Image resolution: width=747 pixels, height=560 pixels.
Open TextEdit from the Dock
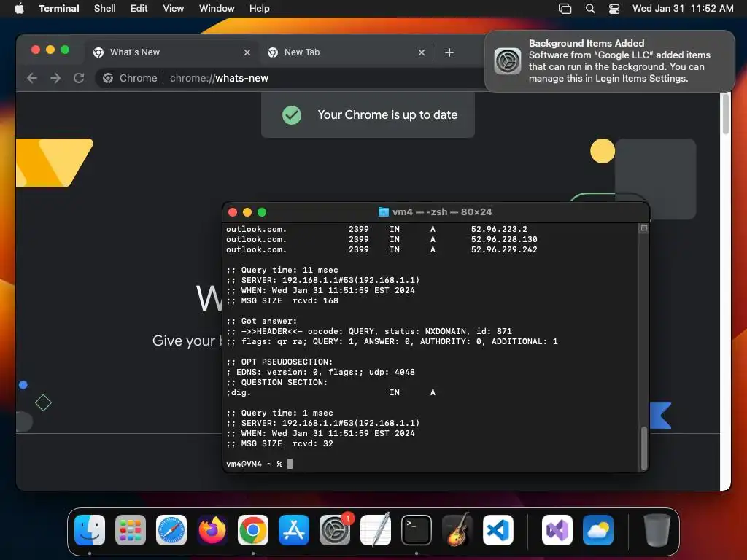click(x=376, y=530)
